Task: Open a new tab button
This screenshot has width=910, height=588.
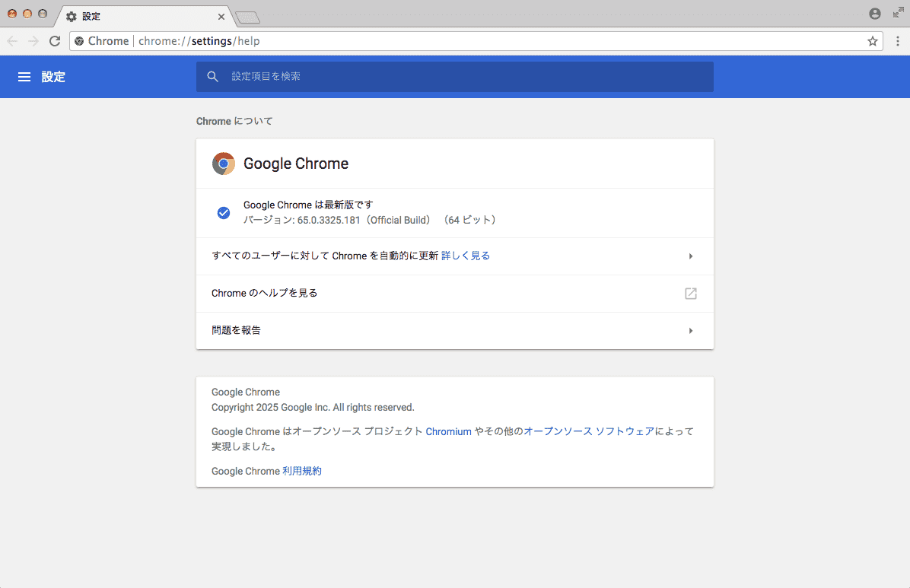Action: (x=248, y=18)
